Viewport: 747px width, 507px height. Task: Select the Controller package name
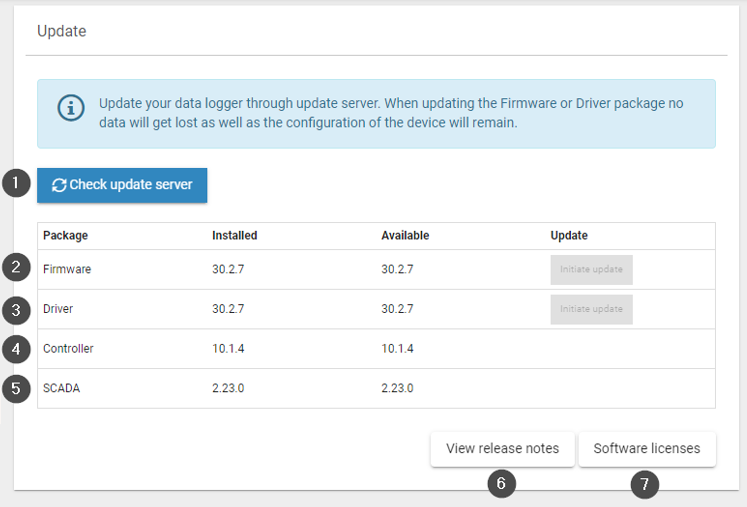pos(68,349)
